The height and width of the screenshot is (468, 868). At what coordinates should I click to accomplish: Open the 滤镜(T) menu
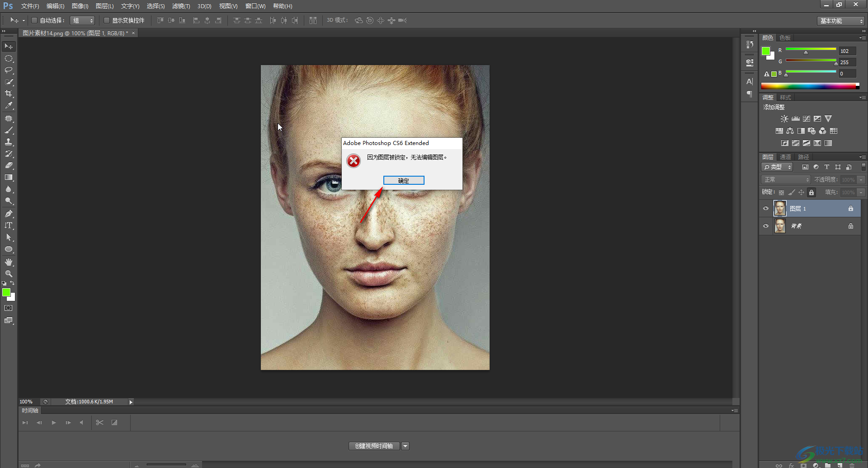[x=181, y=6]
